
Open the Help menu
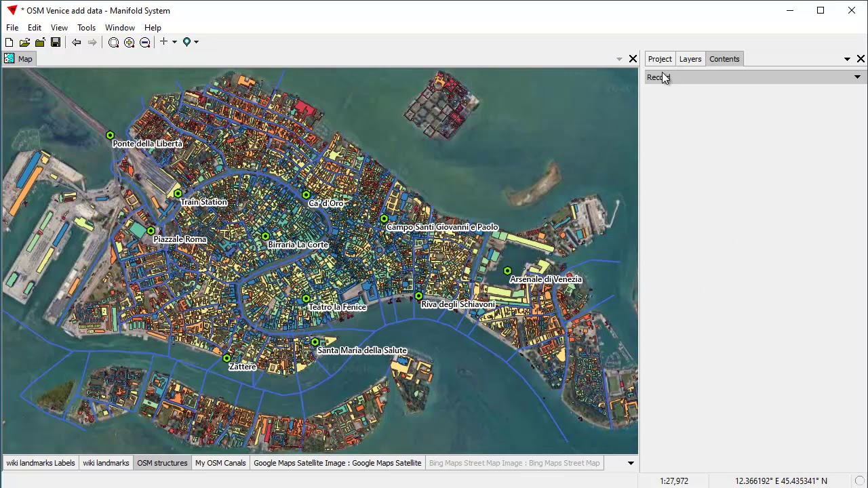153,28
